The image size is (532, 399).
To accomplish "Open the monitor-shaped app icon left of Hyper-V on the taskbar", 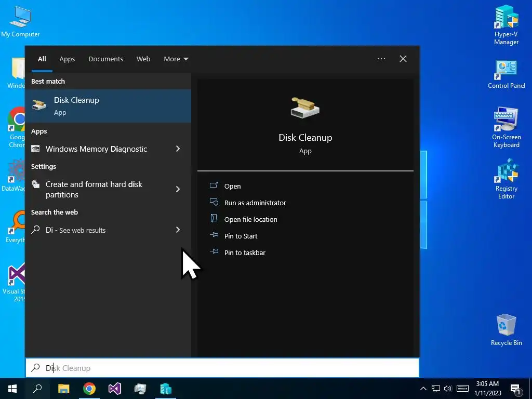I will (140, 389).
